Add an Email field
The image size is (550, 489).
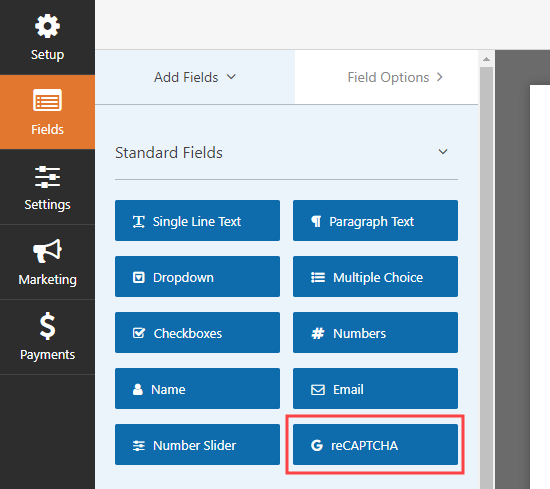tap(375, 389)
